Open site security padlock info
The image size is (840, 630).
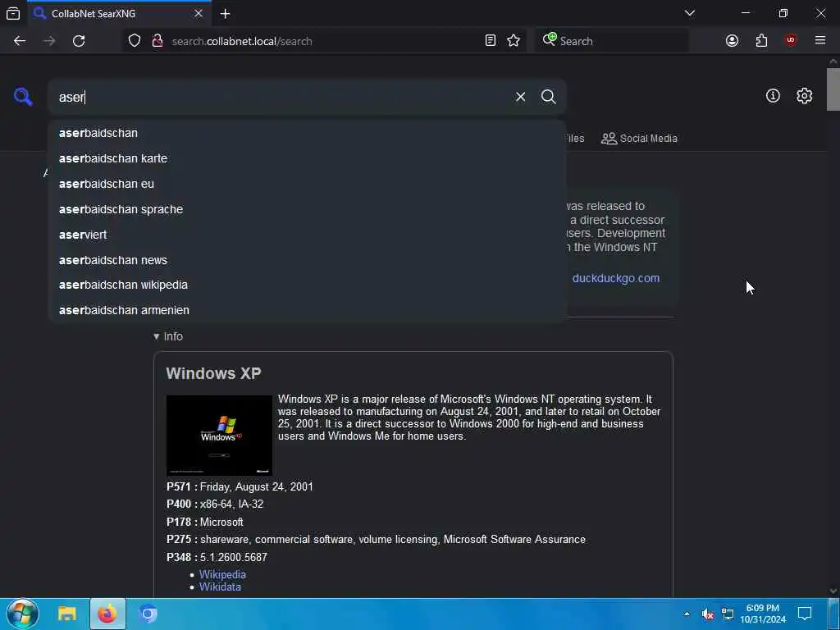pyautogui.click(x=157, y=41)
